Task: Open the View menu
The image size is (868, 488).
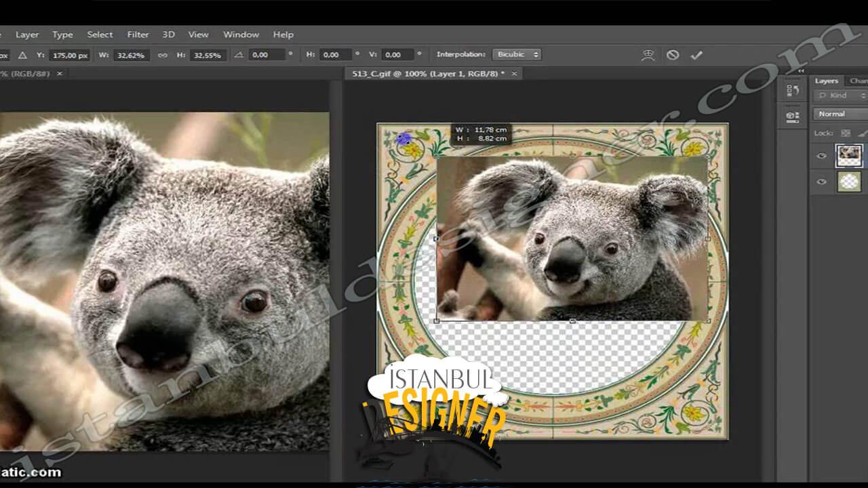Action: tap(198, 35)
